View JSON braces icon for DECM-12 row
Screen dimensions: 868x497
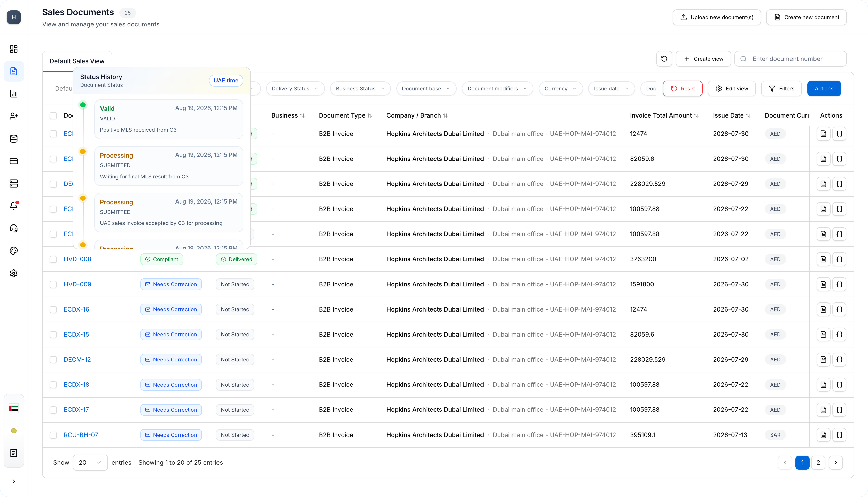tap(839, 359)
